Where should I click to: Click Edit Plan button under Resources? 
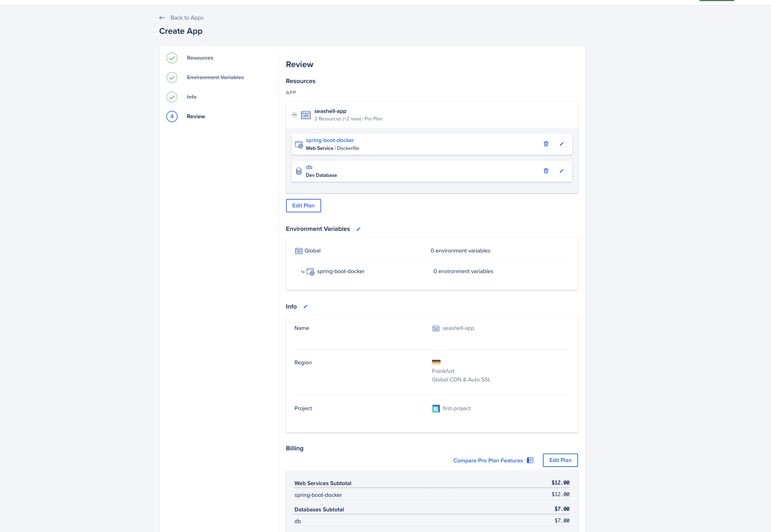303,206
